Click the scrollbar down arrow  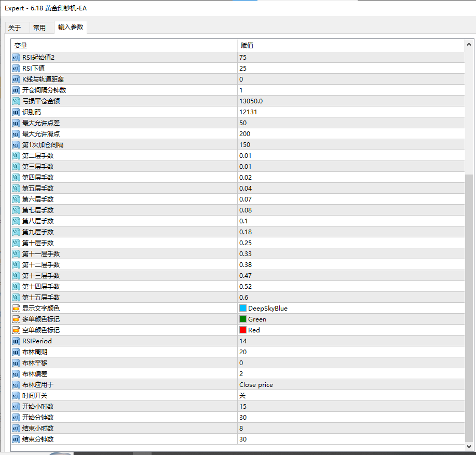(469, 447)
